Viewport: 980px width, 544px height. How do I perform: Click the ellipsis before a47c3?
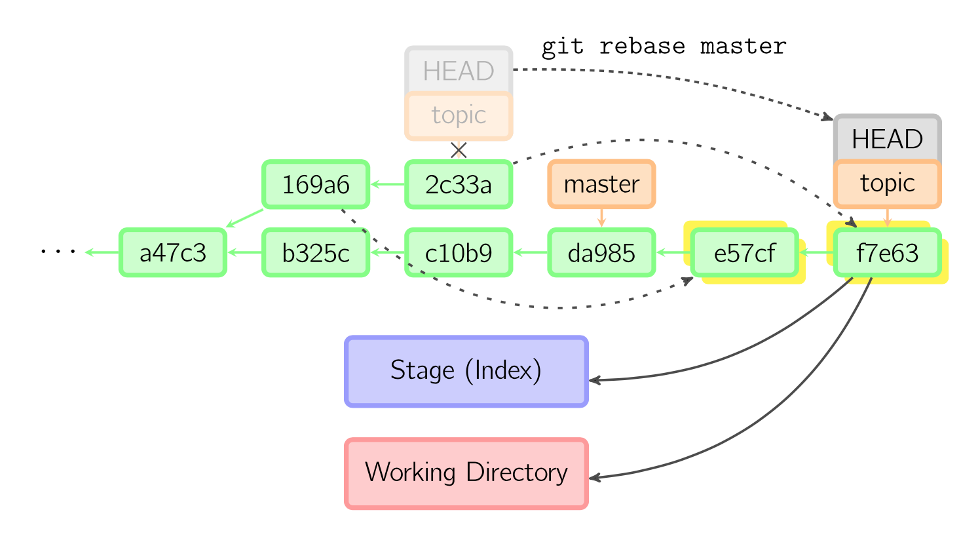click(x=58, y=252)
